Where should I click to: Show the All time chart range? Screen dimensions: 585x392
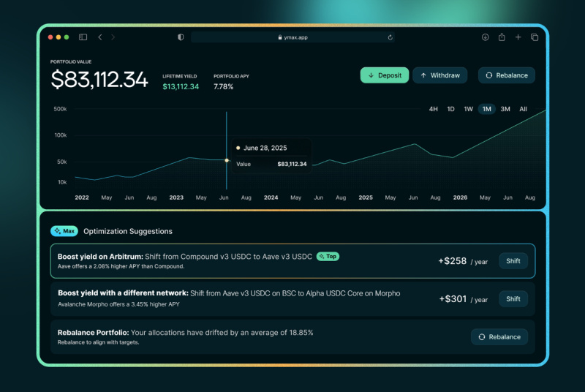pos(524,109)
